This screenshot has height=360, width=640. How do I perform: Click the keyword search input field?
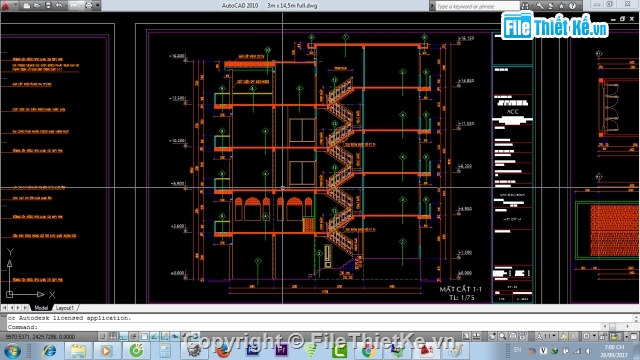pos(477,6)
